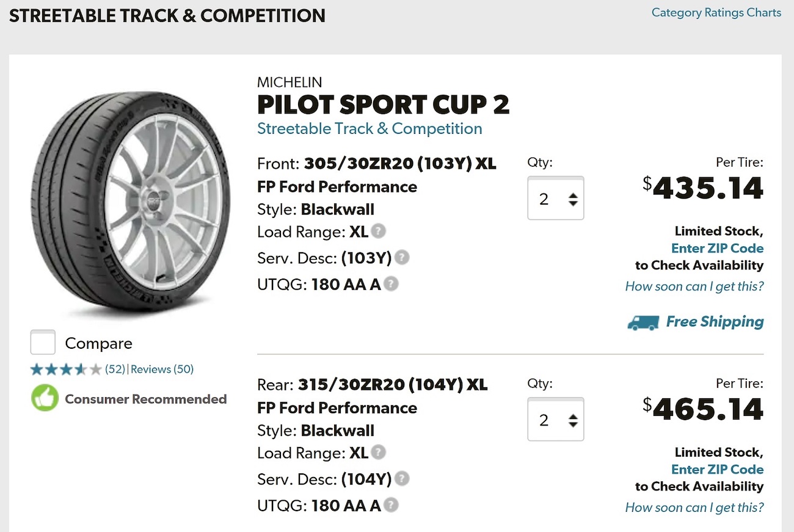Click the help icon next to rear UTQG rating
794x532 pixels.
tap(391, 505)
